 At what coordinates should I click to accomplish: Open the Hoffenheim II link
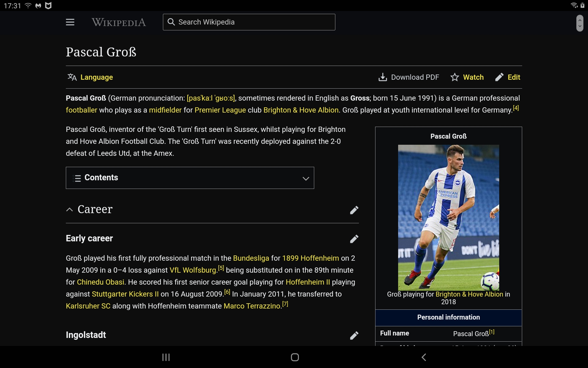308,282
